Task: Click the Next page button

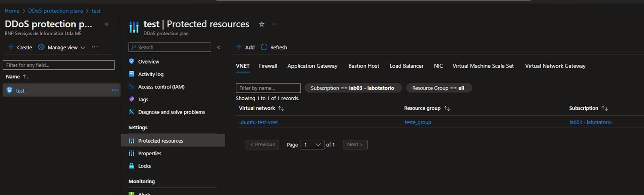Action: (x=355, y=144)
